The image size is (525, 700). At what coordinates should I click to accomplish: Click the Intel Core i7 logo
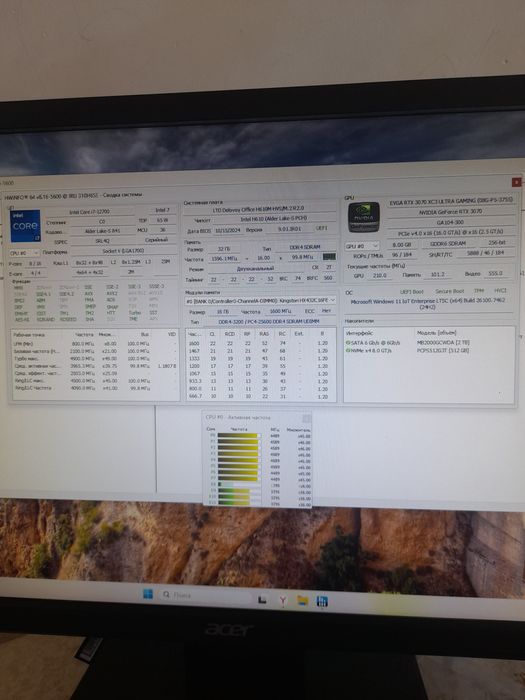pos(25,226)
